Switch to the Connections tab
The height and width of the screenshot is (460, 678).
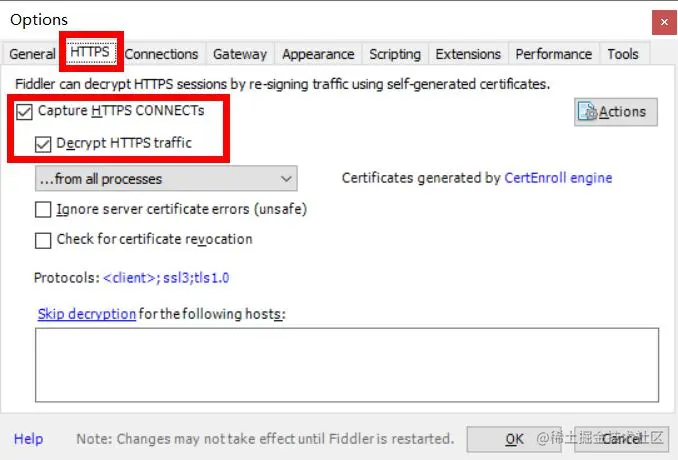coord(161,54)
